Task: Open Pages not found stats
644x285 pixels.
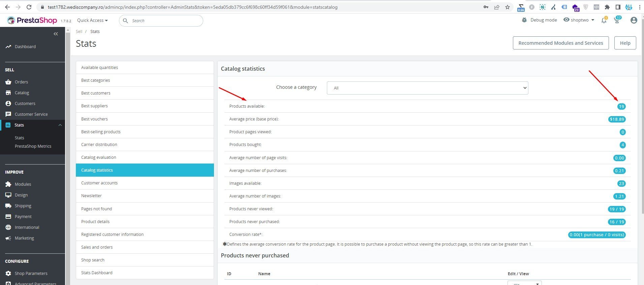Action: (x=145, y=209)
